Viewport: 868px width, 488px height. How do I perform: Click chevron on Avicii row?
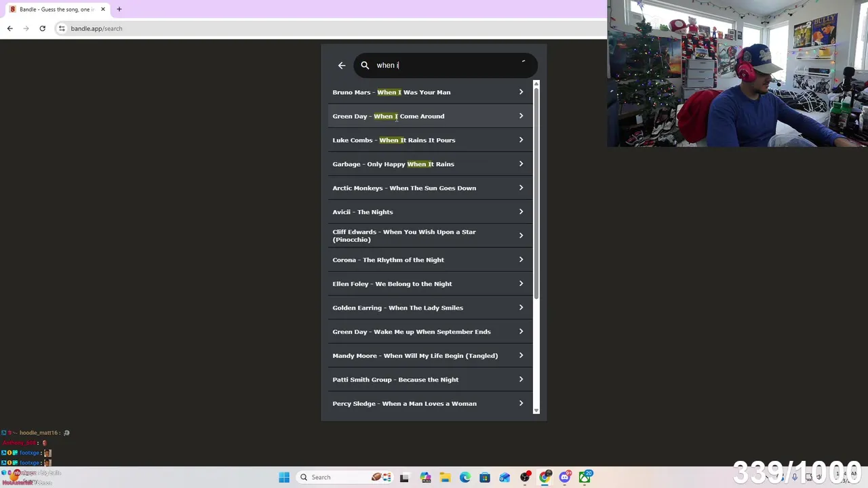point(521,211)
